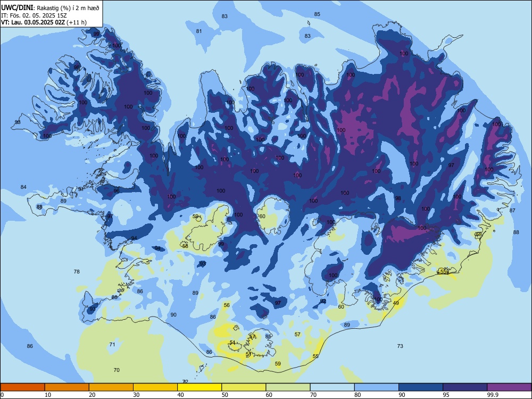Click the '99.9' legend scale label
The height and width of the screenshot is (399, 532).
[x=492, y=395]
